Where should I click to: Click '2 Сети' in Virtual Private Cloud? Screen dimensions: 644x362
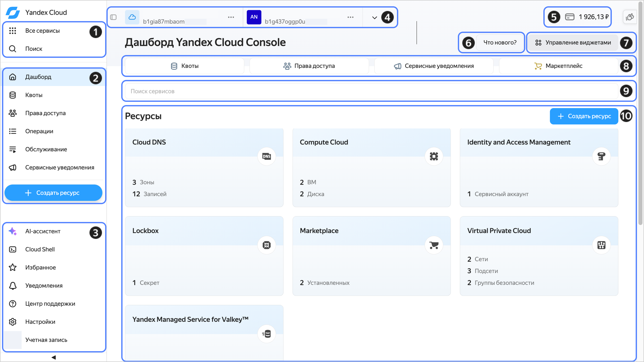[478, 259]
